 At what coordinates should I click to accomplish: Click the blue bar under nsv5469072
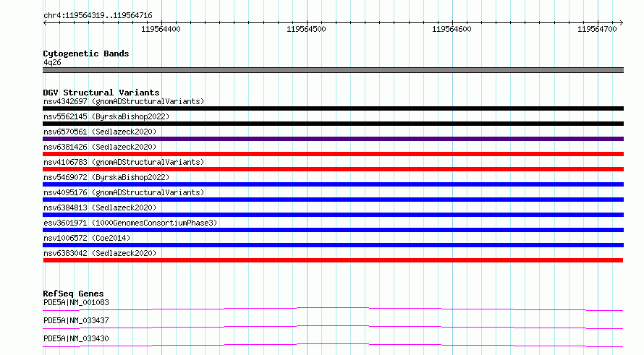point(333,184)
